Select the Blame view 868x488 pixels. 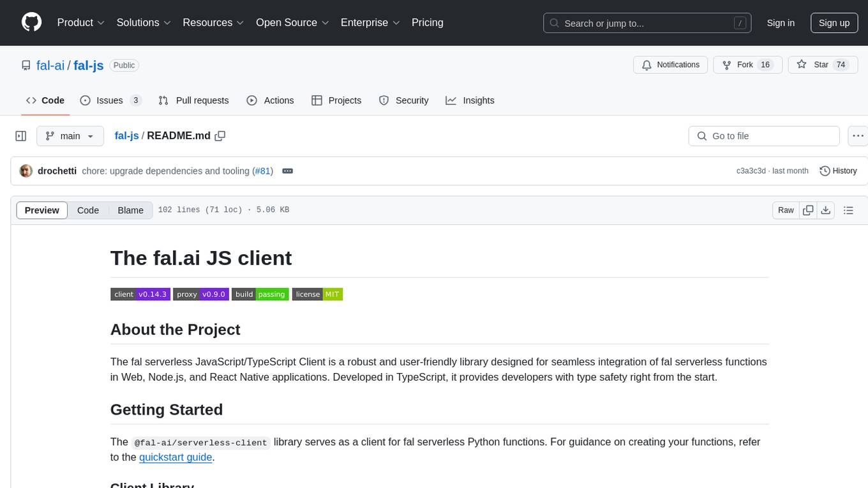click(131, 210)
